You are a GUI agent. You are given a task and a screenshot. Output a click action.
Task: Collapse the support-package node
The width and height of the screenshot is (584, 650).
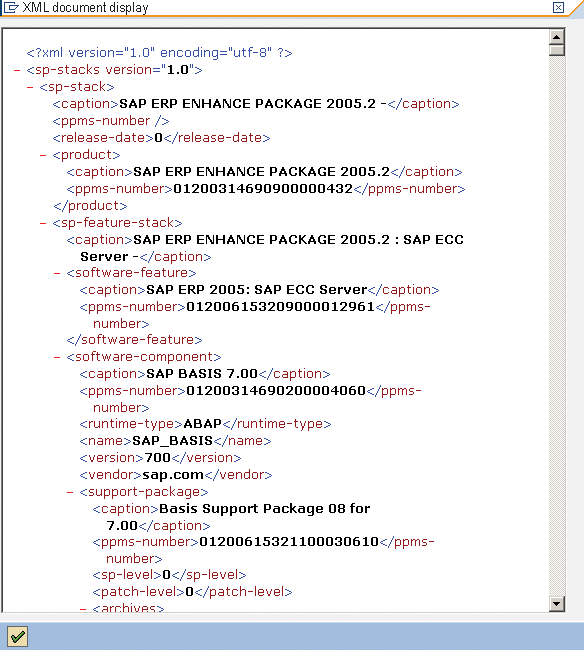click(70, 492)
